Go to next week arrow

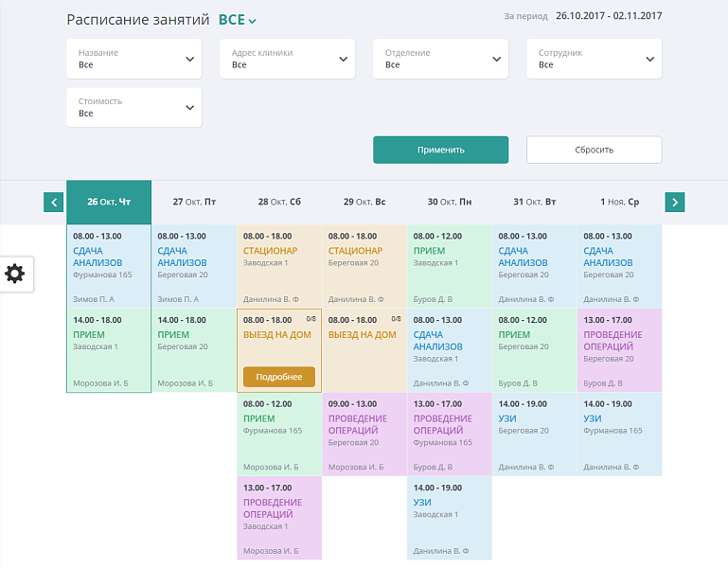(x=674, y=202)
